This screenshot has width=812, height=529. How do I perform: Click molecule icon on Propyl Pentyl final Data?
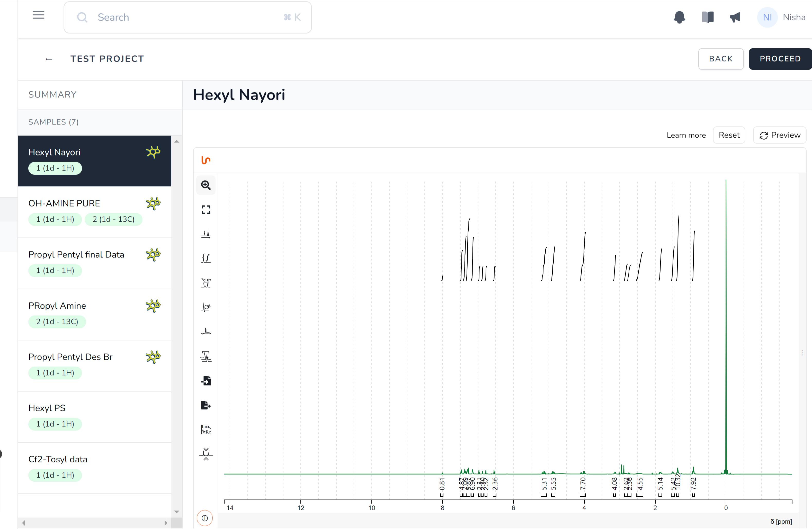(x=153, y=254)
